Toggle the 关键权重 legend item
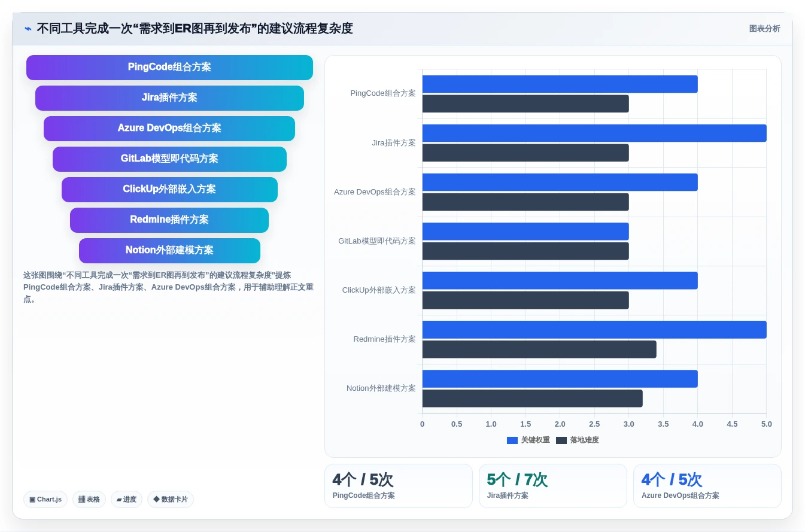 [x=528, y=440]
